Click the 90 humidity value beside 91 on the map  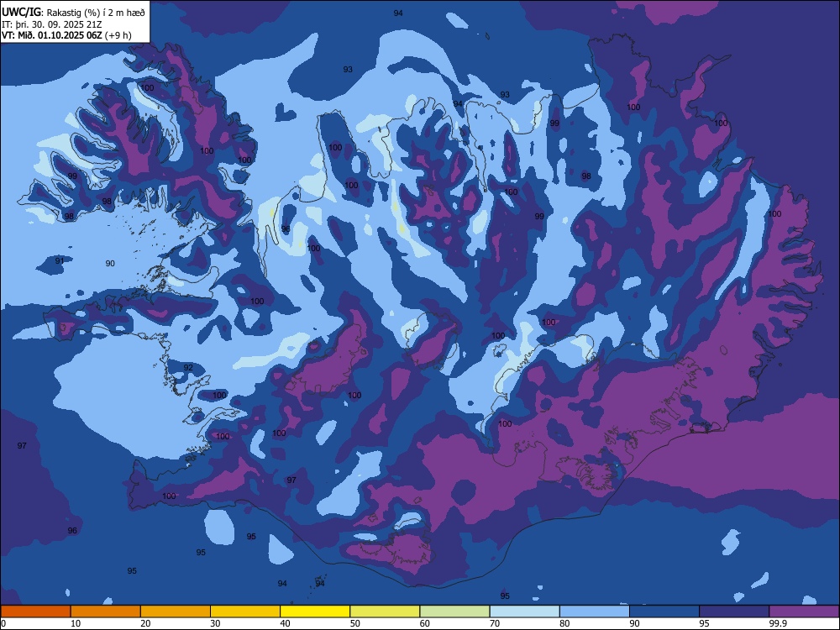tap(110, 264)
